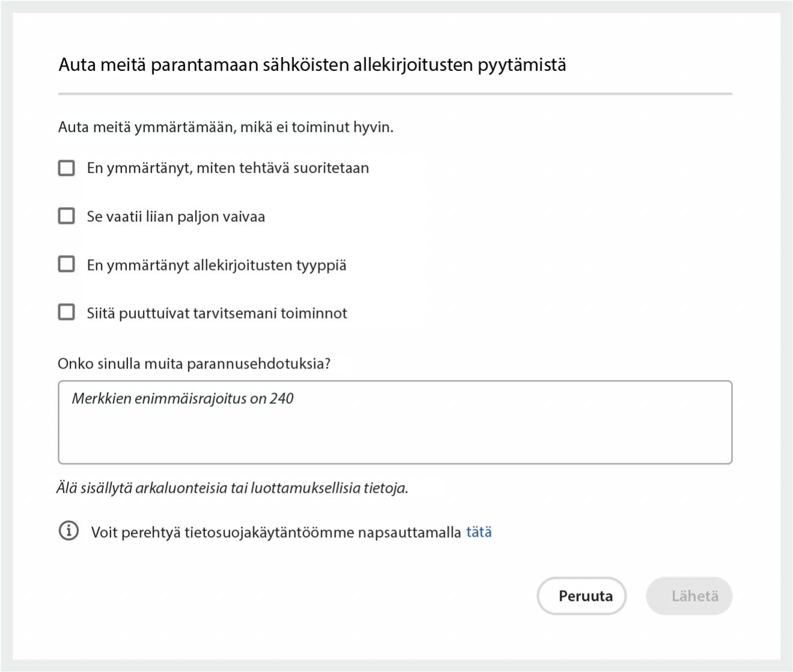Screen dimensions: 793x672
Task: Click the instruction text "Auta meitä ymmärtämään"
Action: tap(225, 127)
